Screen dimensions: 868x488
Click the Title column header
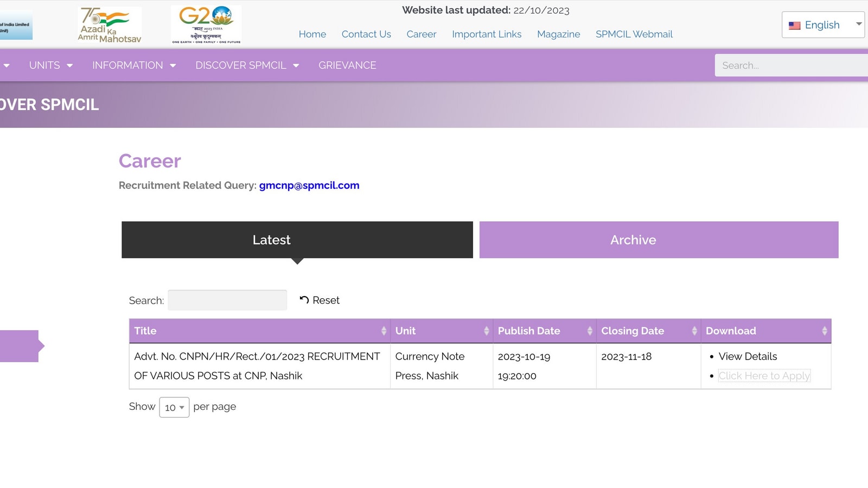click(x=260, y=331)
